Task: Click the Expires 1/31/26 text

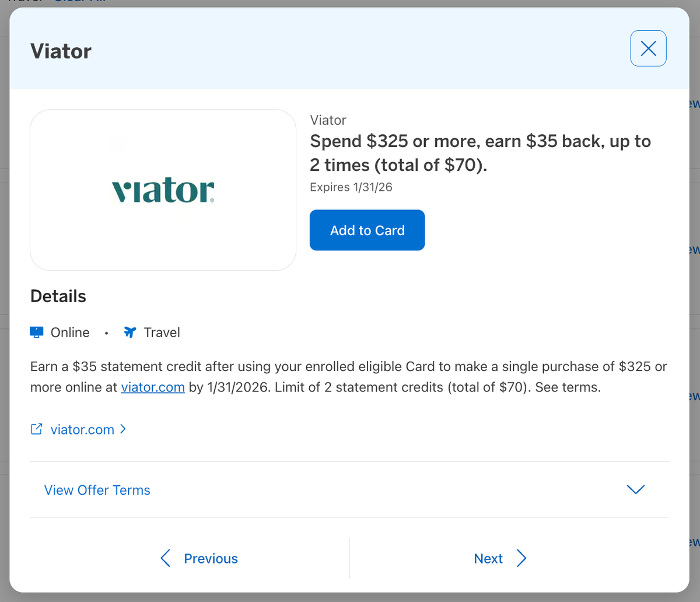Action: point(351,187)
